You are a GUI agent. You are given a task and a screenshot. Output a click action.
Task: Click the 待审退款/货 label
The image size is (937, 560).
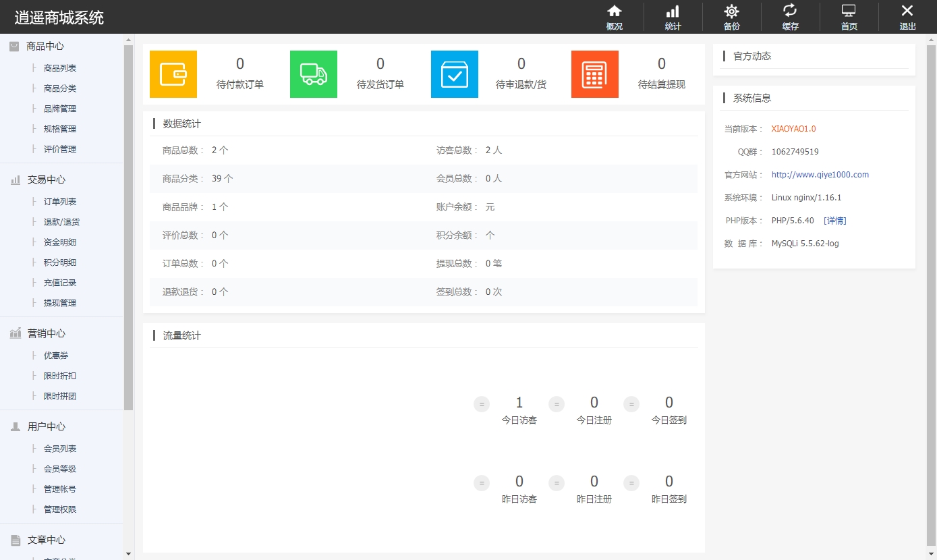(x=521, y=84)
